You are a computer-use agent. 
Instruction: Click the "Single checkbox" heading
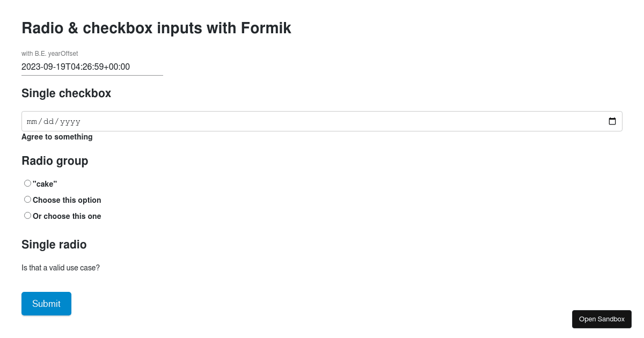[x=66, y=93]
